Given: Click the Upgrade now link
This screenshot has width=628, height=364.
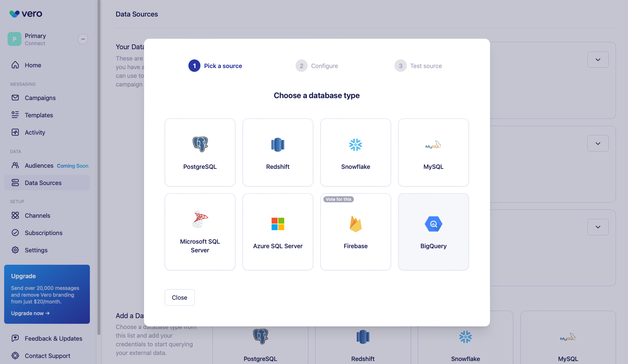Looking at the screenshot, I should (30, 313).
